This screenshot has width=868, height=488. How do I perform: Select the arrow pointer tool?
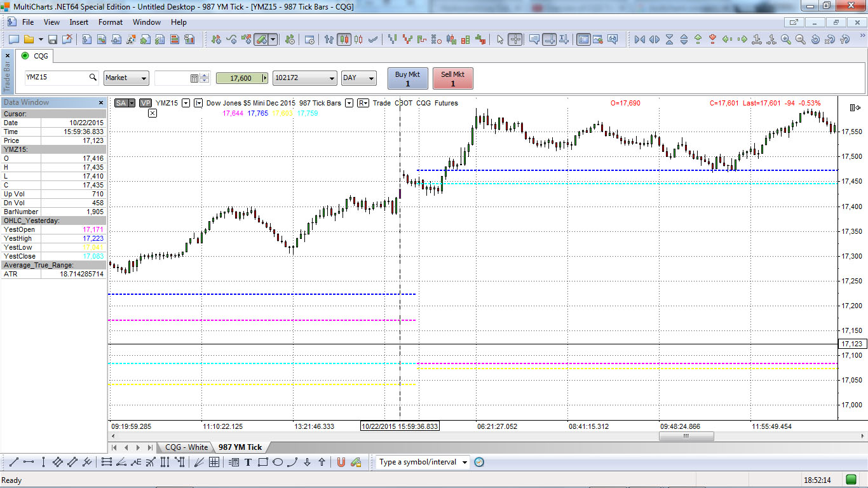tap(500, 39)
